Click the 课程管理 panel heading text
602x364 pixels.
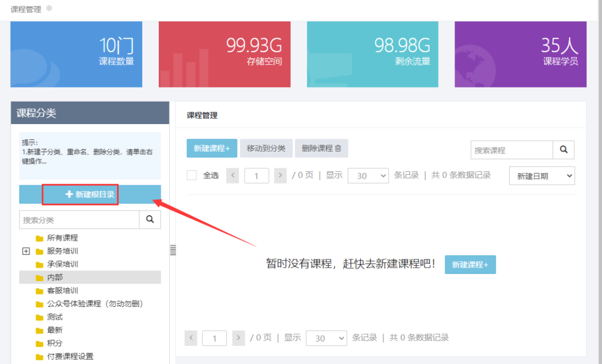[x=202, y=116]
